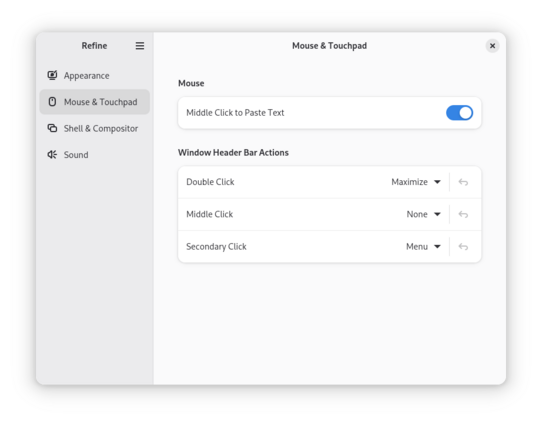Close the Refine window
Viewport: 542px width, 424px height.
pyautogui.click(x=492, y=46)
